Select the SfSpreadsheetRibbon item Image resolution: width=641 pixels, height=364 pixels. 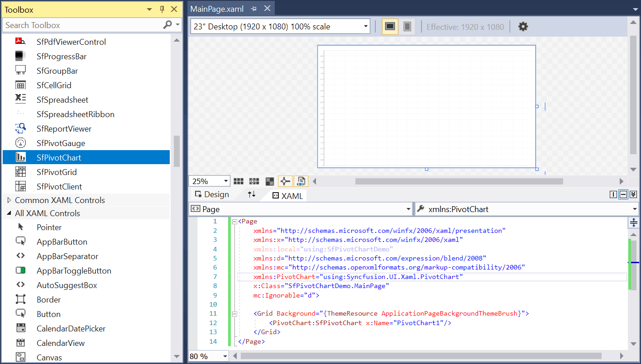coord(86,114)
